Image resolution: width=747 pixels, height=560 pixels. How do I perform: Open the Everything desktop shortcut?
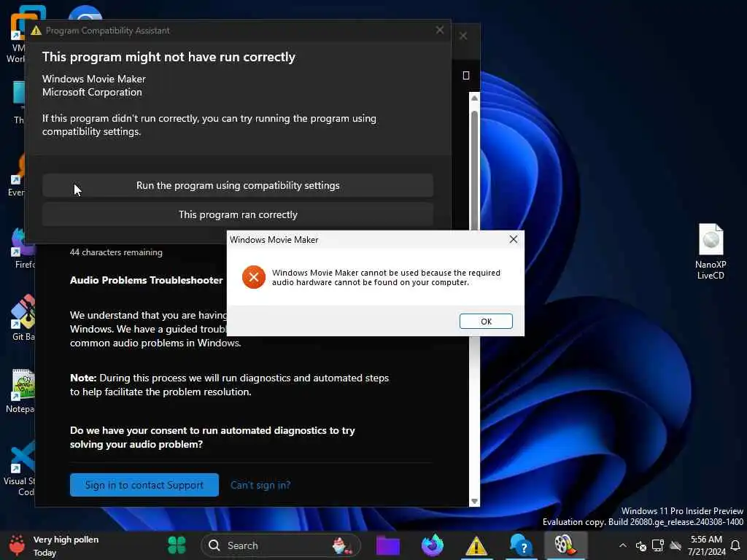pyautogui.click(x=18, y=175)
